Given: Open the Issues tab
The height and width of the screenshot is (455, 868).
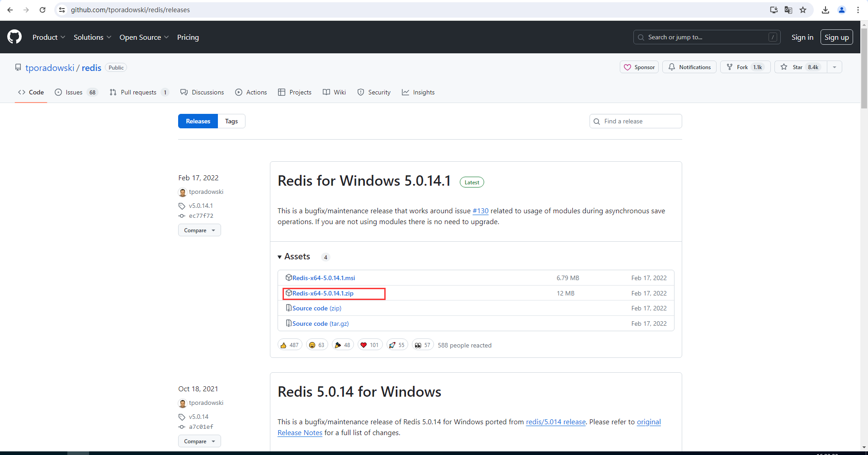Looking at the screenshot, I should (75, 92).
